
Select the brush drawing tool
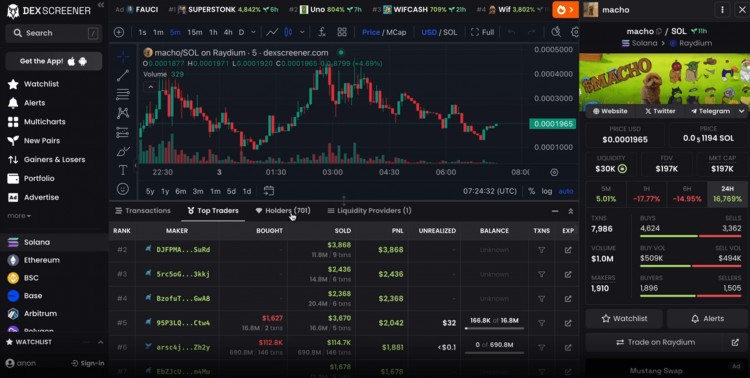point(123,152)
